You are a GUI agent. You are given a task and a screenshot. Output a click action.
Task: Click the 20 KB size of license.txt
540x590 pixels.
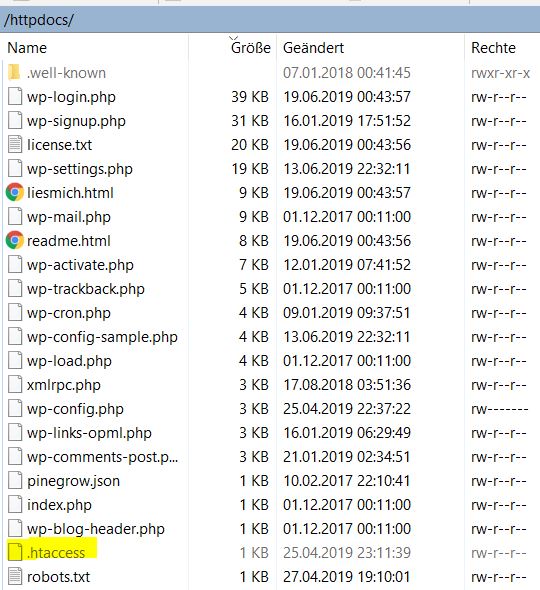(250, 145)
